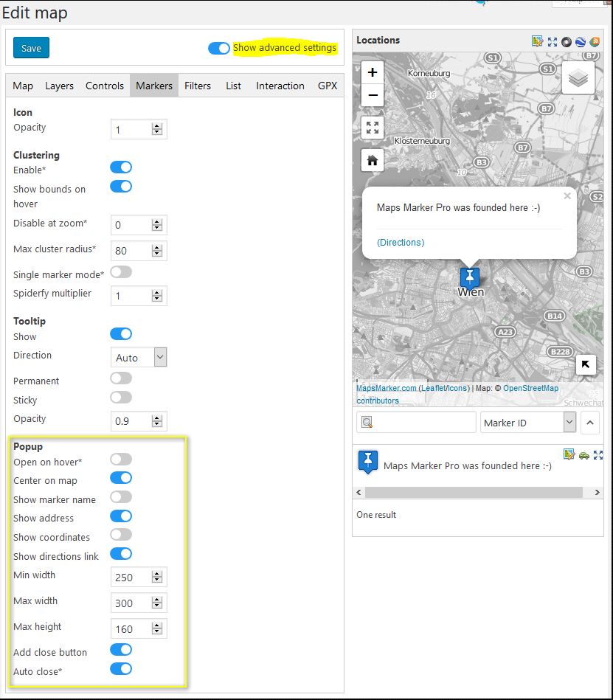Open the Directions link in the map popup
613x700 pixels.
[x=400, y=242]
